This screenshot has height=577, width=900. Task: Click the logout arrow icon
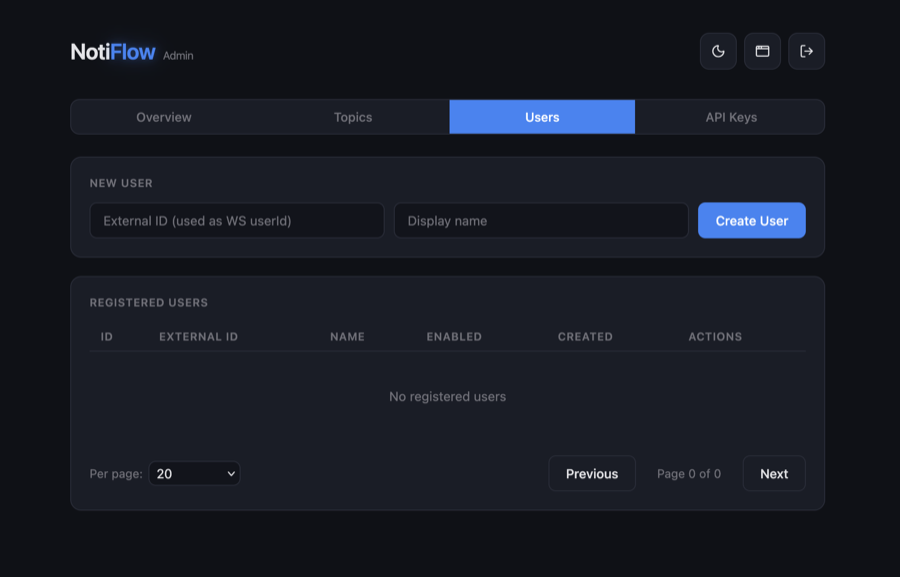[806, 51]
